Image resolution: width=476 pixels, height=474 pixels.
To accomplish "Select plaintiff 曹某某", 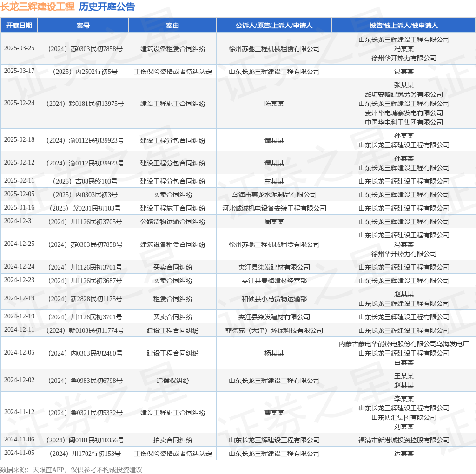I will pos(274,413).
